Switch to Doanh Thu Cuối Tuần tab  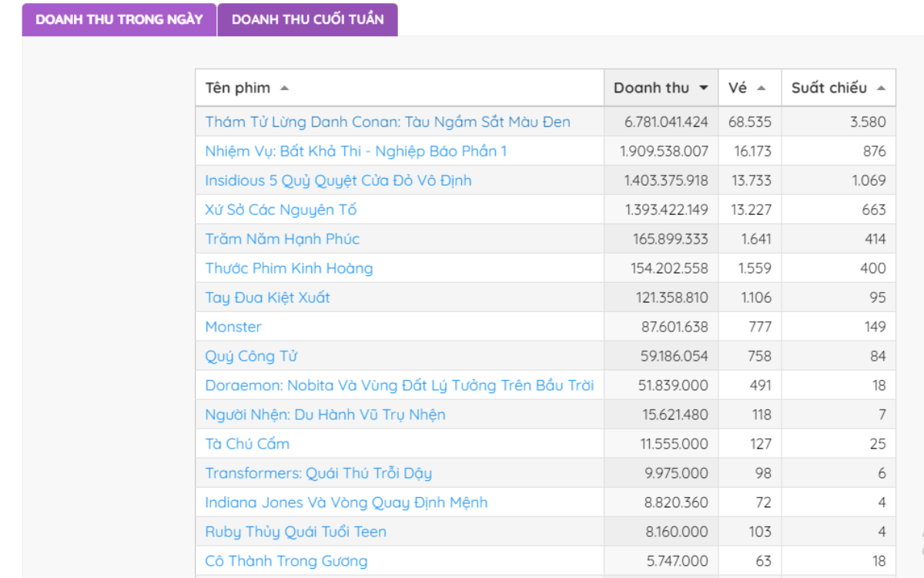tap(307, 19)
